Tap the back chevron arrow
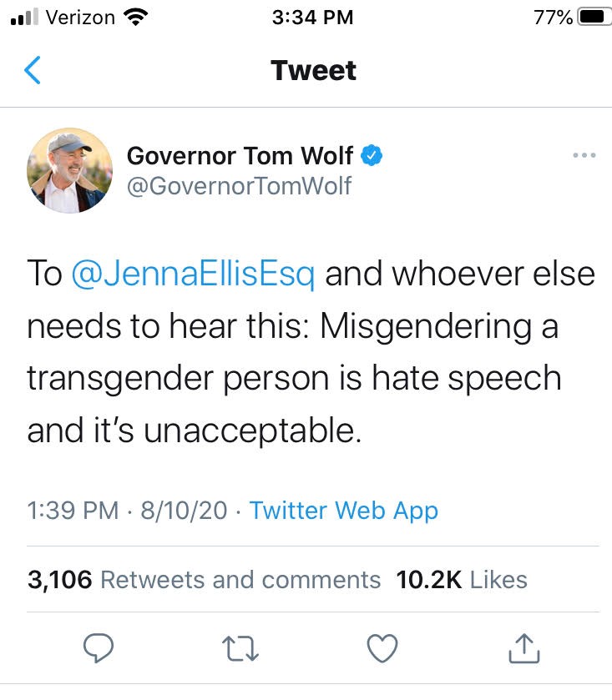The image size is (612, 700). click(x=33, y=71)
